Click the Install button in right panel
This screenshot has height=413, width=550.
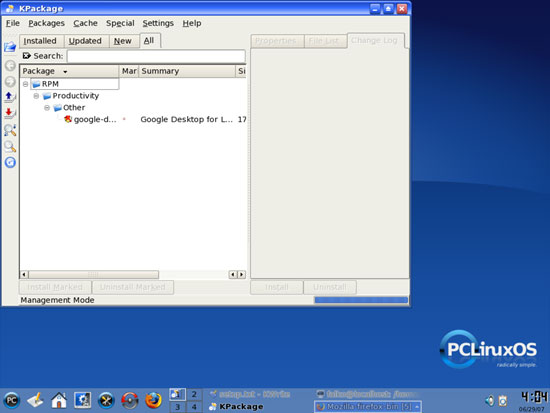277,287
